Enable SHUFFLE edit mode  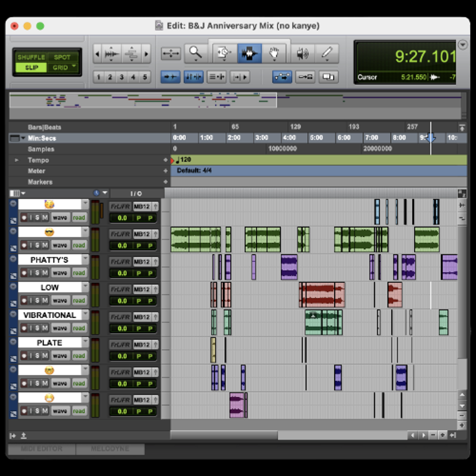tap(31, 57)
